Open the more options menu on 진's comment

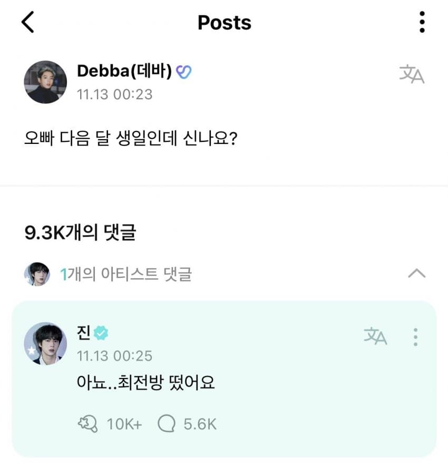coord(416,336)
